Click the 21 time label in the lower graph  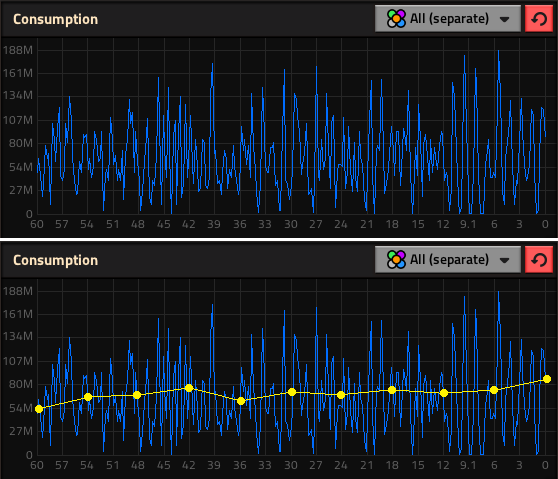[x=367, y=465]
